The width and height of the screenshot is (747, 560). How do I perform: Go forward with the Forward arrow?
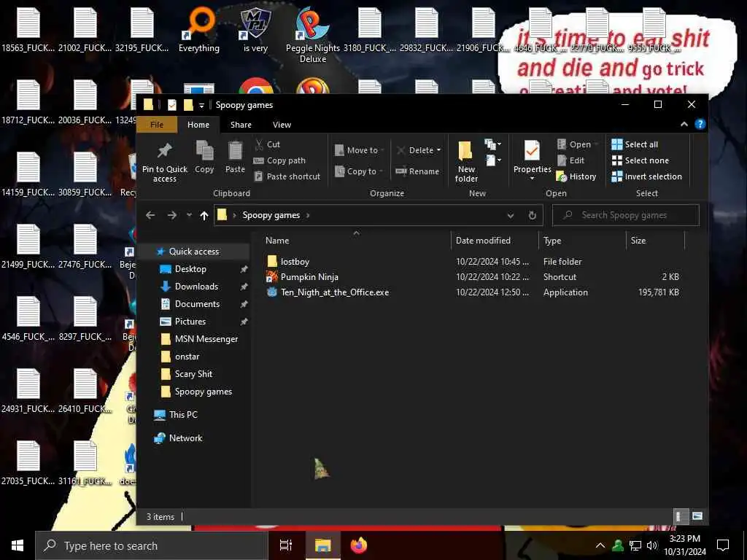(172, 215)
